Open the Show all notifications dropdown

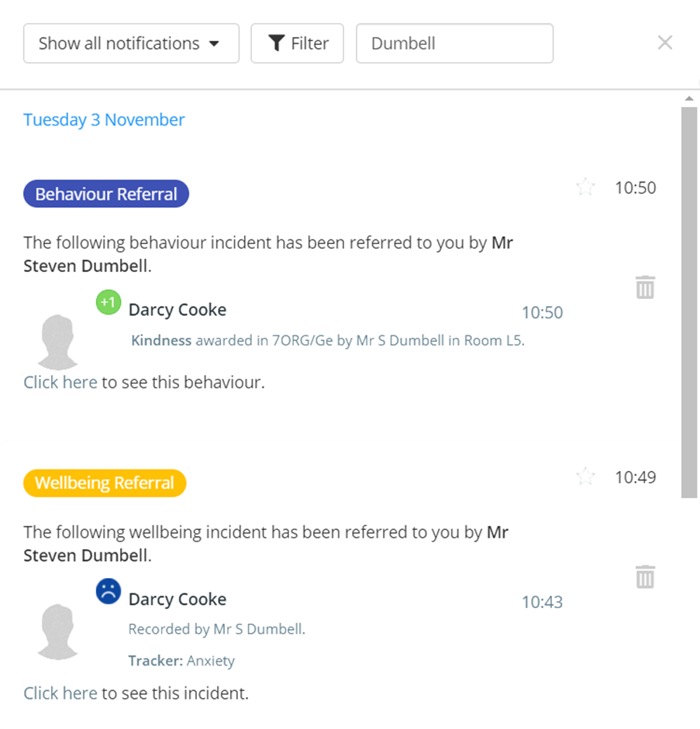click(130, 43)
